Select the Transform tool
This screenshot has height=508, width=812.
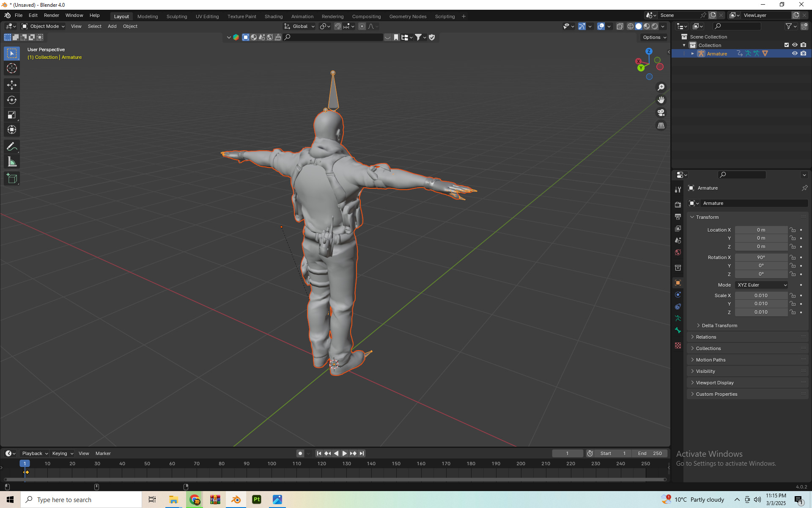coord(12,130)
